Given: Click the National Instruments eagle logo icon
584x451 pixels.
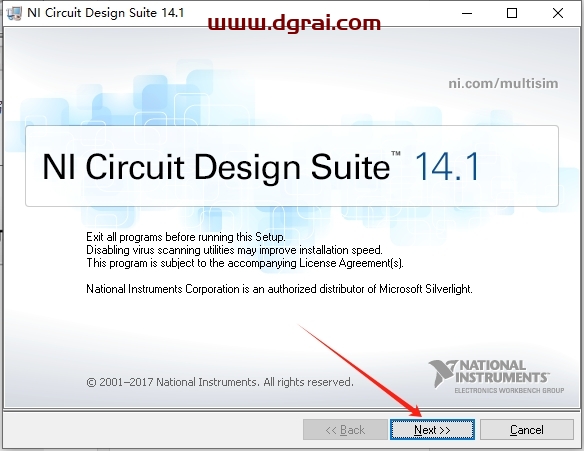Looking at the screenshot, I should point(442,373).
